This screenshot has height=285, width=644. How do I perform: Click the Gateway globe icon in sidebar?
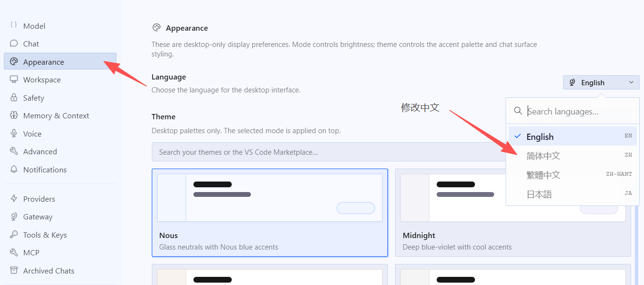pyautogui.click(x=14, y=217)
